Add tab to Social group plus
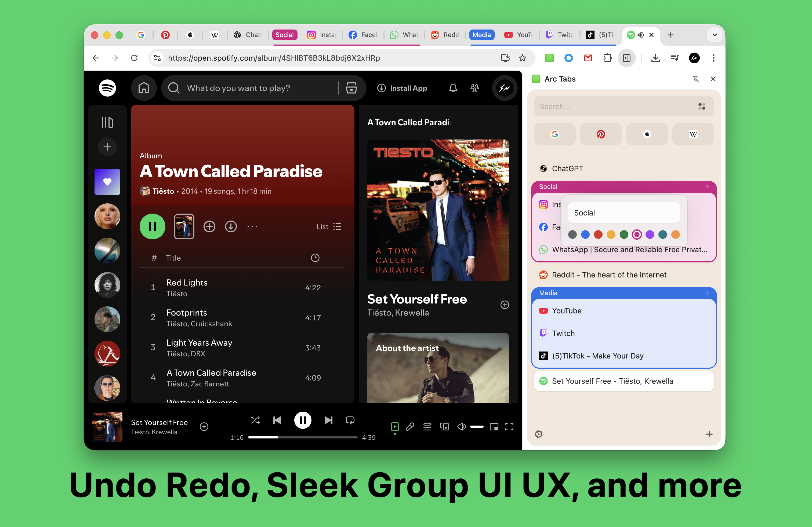Image resolution: width=812 pixels, height=527 pixels. click(x=707, y=187)
